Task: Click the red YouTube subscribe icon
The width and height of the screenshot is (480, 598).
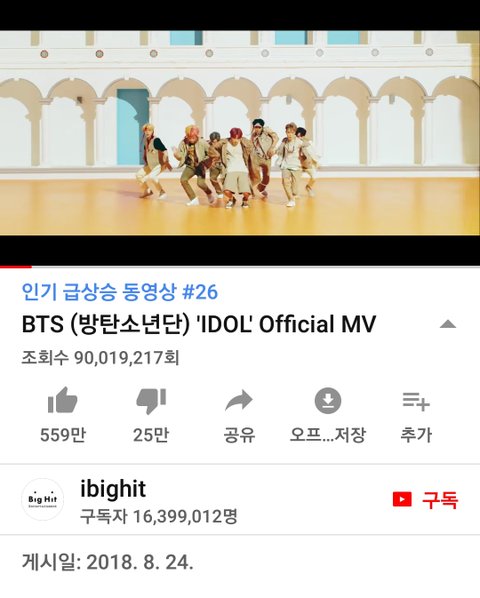Action: 402,499
